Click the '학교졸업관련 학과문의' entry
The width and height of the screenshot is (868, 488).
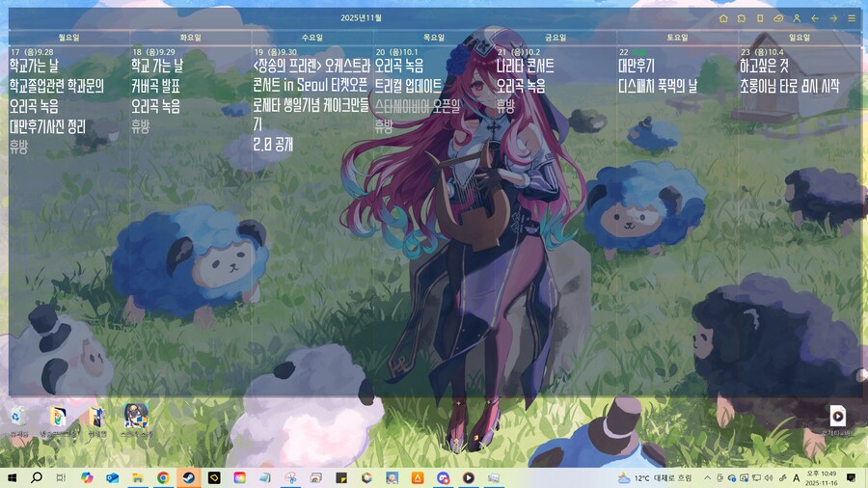(x=57, y=86)
